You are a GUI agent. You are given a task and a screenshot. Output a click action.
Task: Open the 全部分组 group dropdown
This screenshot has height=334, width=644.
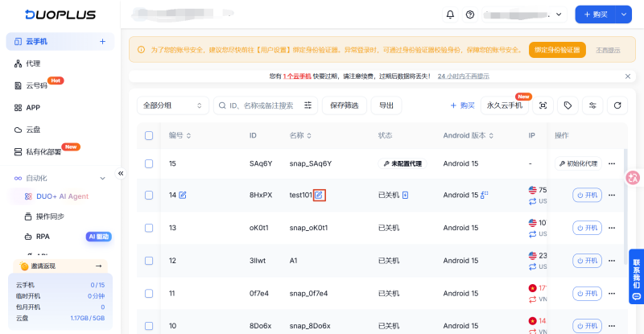tap(173, 105)
